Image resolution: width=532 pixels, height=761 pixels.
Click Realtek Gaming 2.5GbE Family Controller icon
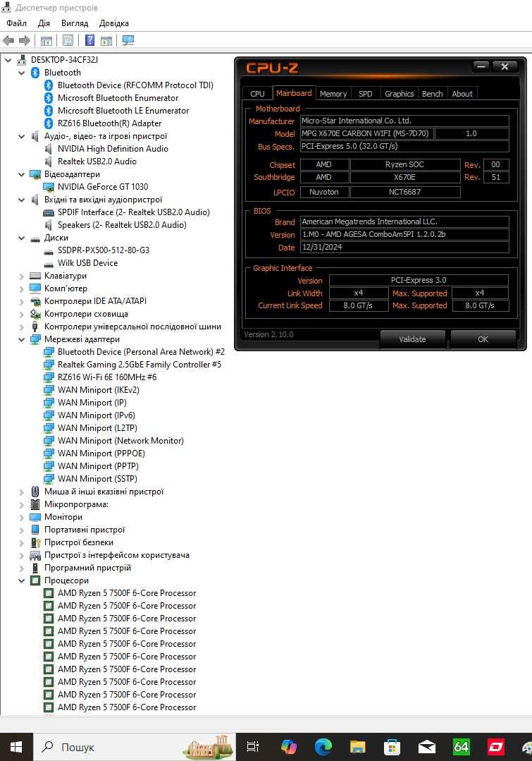[49, 365]
